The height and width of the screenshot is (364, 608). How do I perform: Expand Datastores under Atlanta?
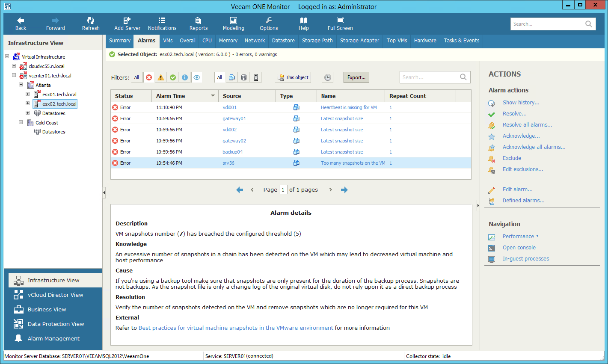click(x=27, y=113)
